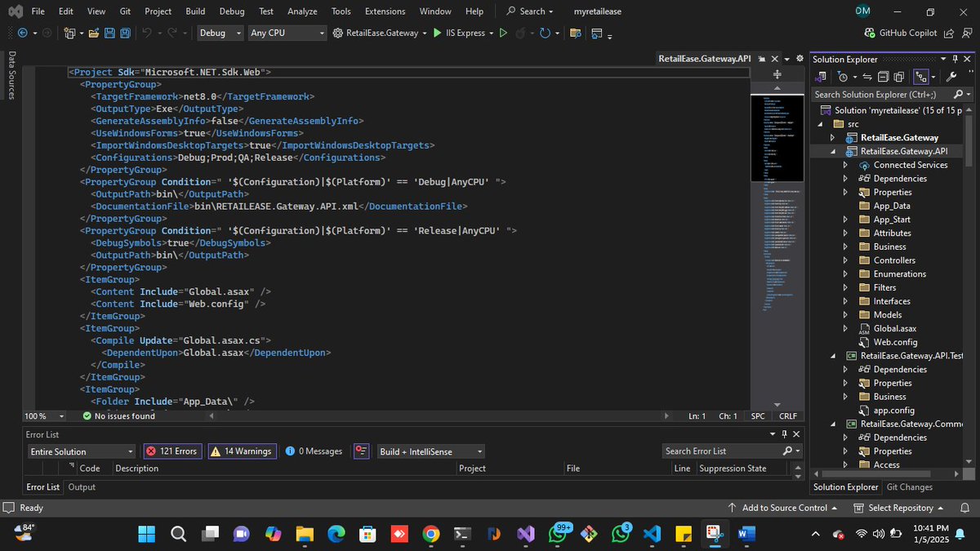This screenshot has width=980, height=551.
Task: Expand the Controllers folder node
Action: click(x=845, y=260)
